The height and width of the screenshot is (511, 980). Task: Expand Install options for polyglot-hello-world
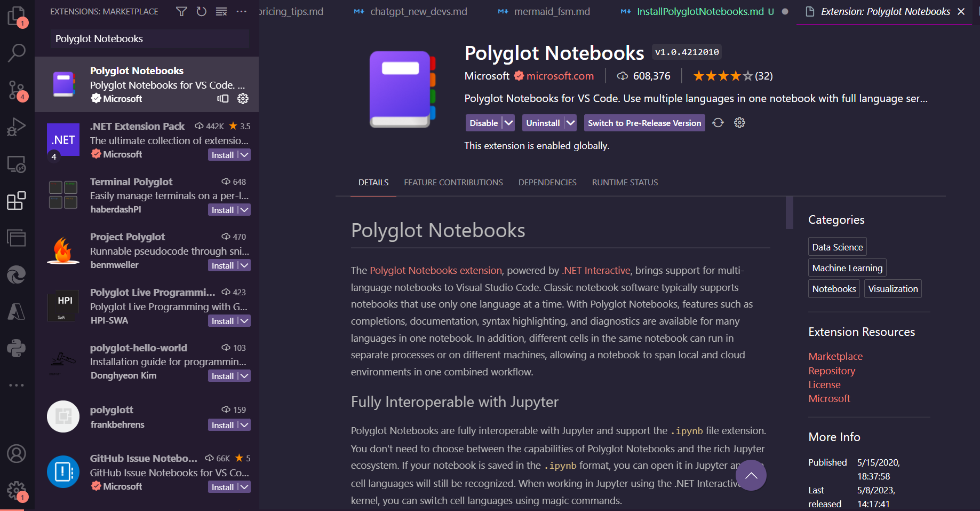pyautogui.click(x=244, y=376)
